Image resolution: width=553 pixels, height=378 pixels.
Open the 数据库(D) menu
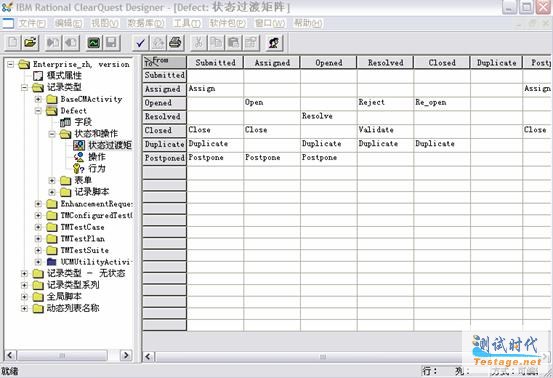click(146, 24)
